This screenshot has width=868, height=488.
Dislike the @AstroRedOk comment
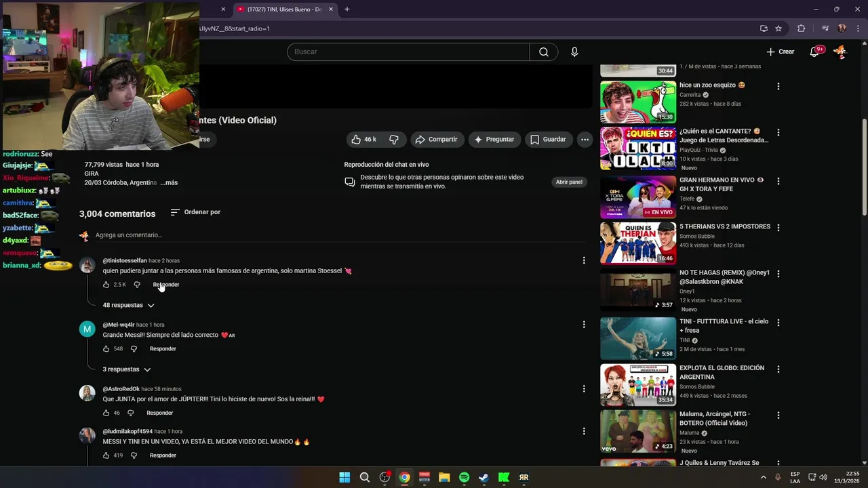[x=131, y=413]
